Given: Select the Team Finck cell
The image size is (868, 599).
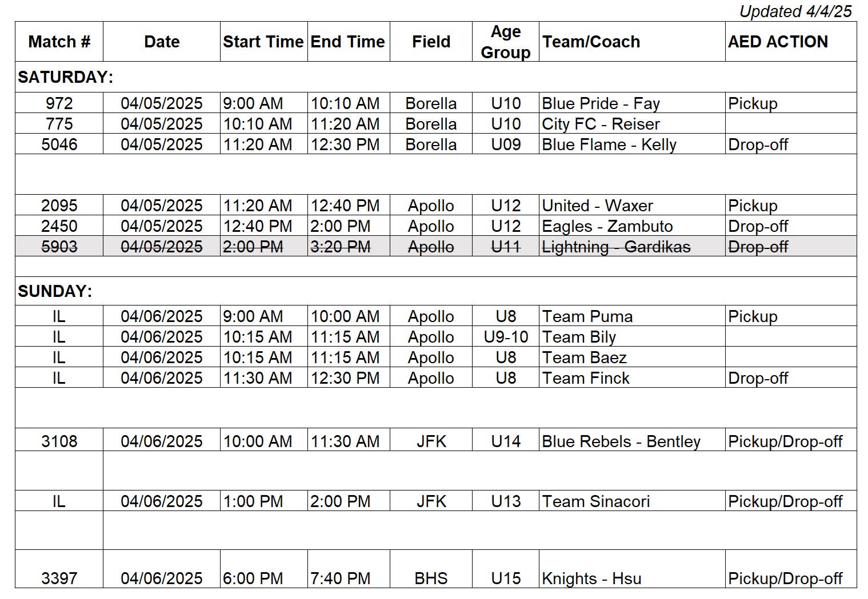Looking at the screenshot, I should pos(632,377).
